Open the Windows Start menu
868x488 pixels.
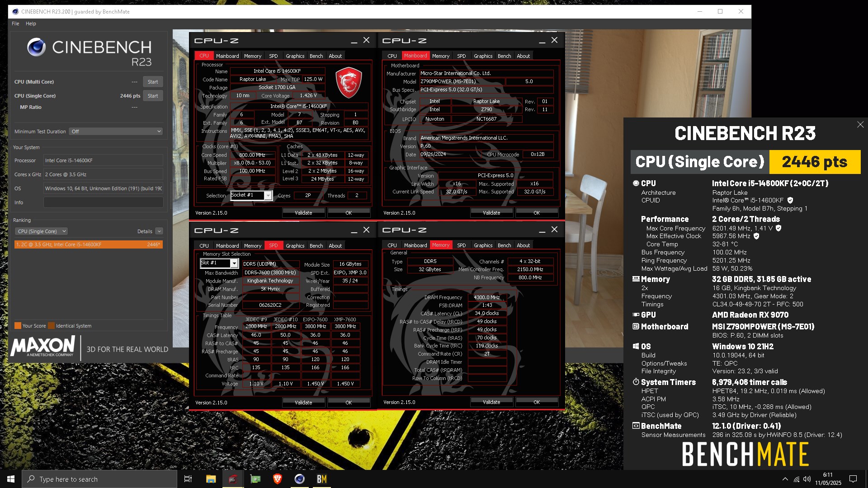point(11,479)
